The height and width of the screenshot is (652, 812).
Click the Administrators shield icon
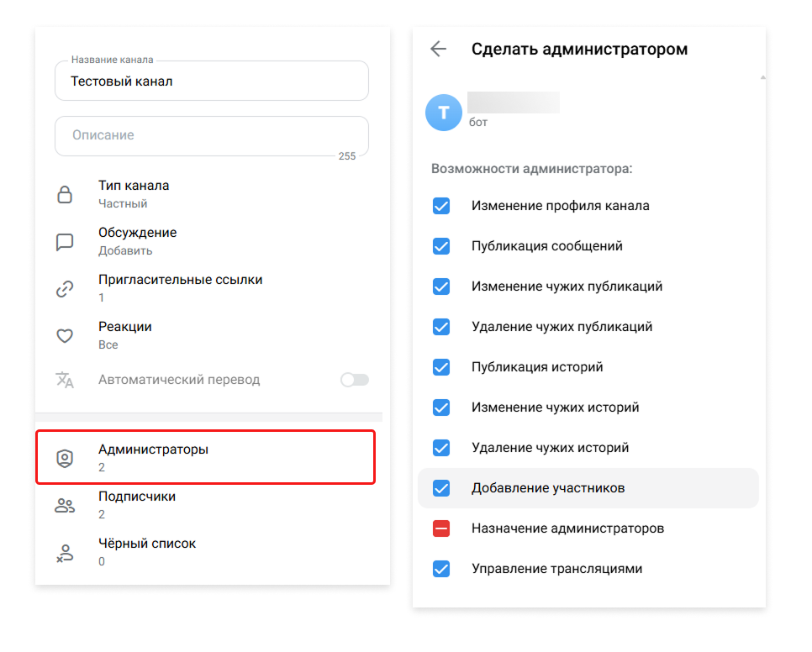(65, 458)
